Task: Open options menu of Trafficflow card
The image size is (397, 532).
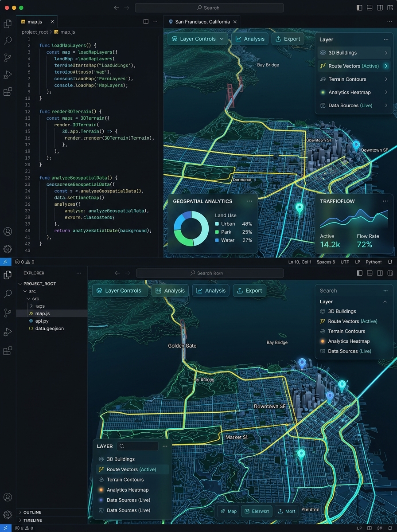Action: (385, 201)
